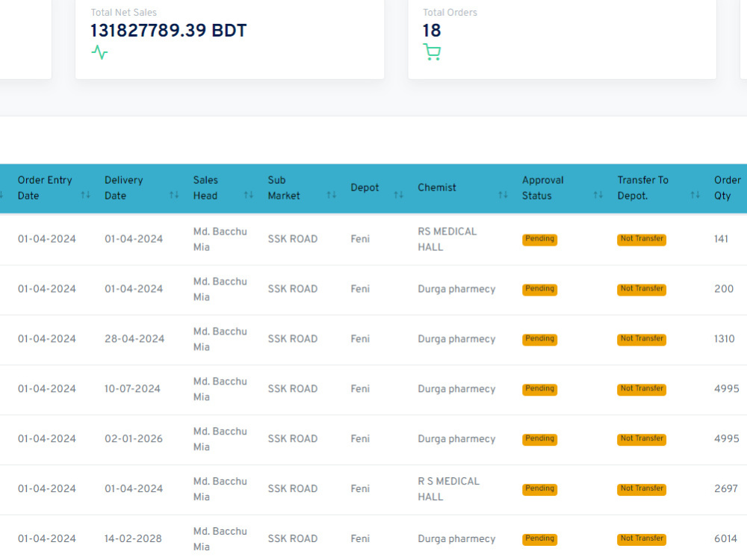The height and width of the screenshot is (560, 747).
Task: Click the 131827789.39 BDT net sales value
Action: coord(169,31)
